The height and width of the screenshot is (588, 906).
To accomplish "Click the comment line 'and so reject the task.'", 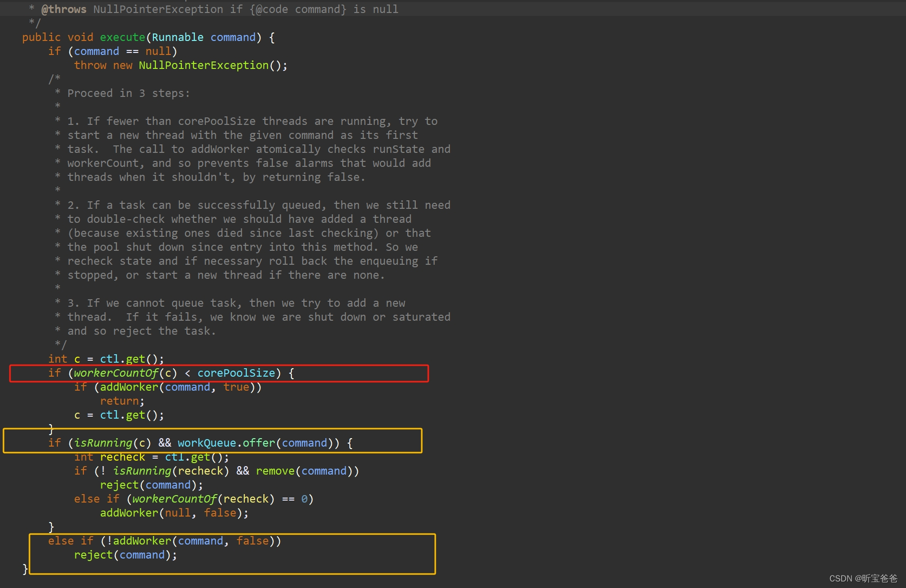I will pos(142,331).
